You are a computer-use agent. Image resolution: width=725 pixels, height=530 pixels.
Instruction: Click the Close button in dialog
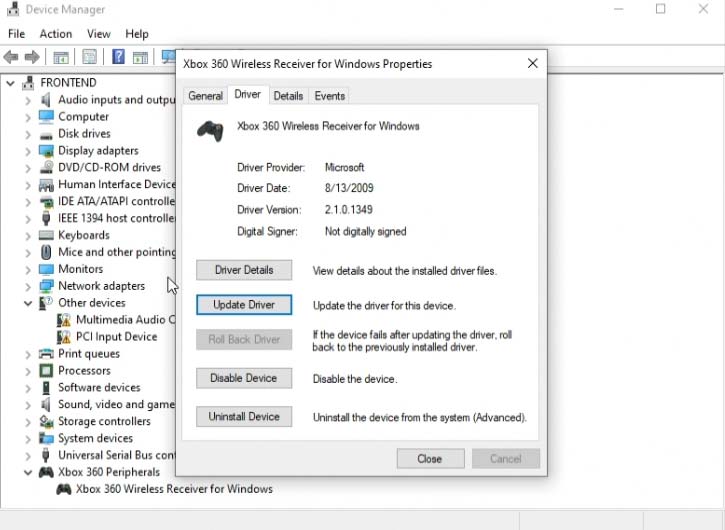pos(430,459)
